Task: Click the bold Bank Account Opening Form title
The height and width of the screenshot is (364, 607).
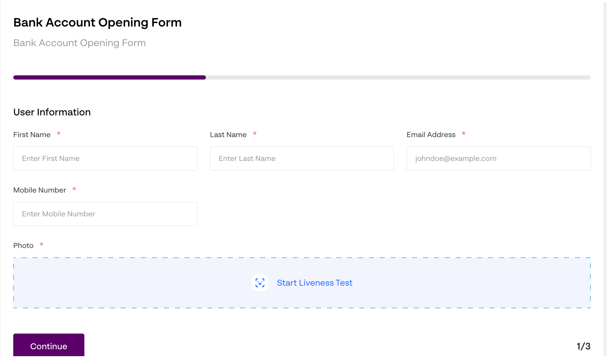Action: [97, 23]
